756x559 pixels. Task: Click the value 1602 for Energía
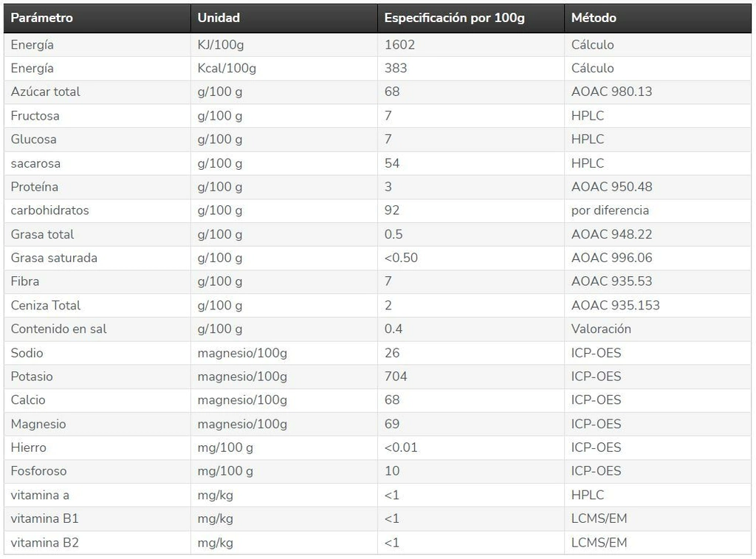coord(400,44)
